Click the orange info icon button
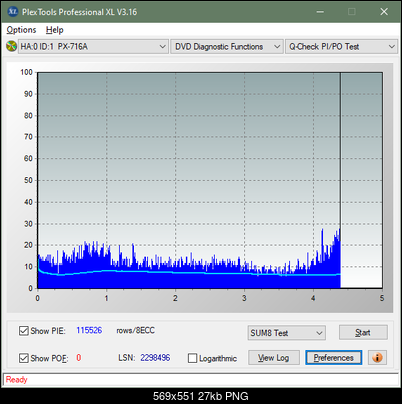Screen dimensions: 402x404 377,358
